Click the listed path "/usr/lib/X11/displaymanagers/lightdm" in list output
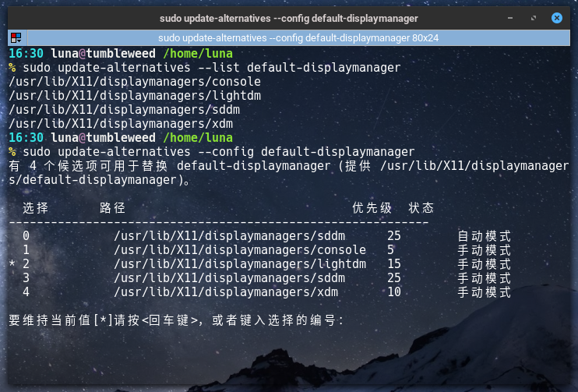The image size is (578, 392). coord(135,96)
